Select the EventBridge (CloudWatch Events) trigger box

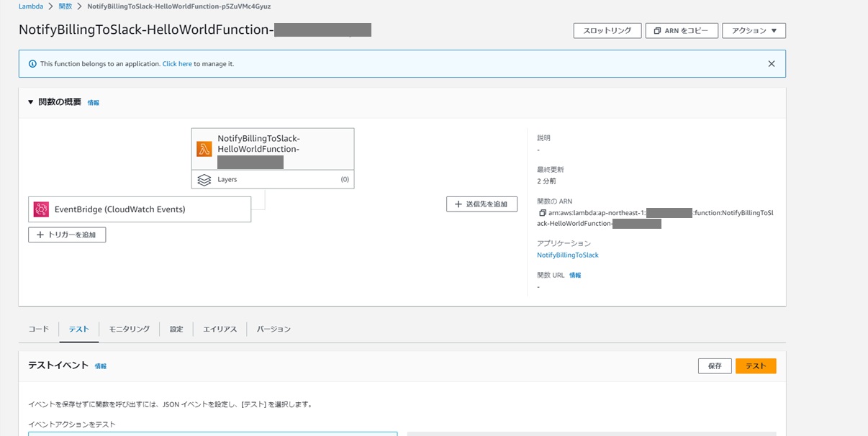(140, 209)
